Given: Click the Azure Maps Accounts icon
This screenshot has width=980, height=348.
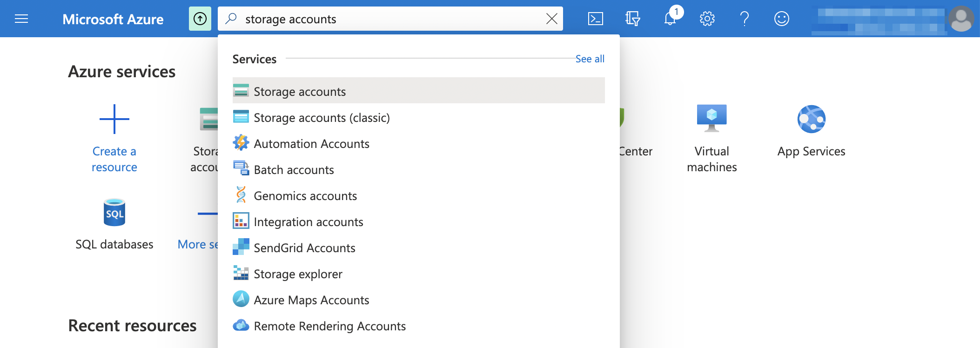Looking at the screenshot, I should tap(241, 299).
